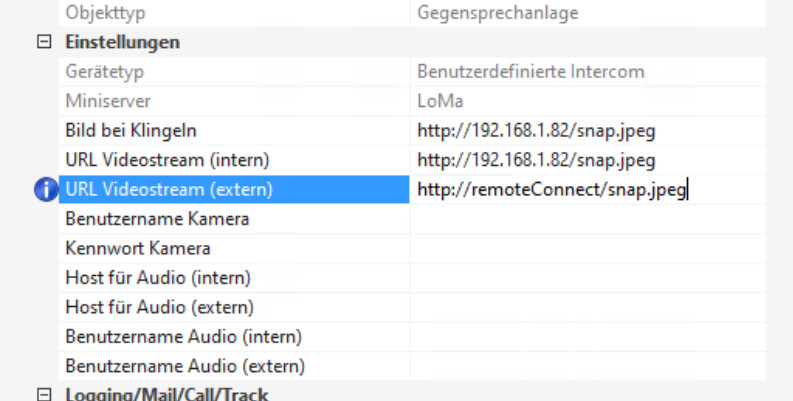This screenshot has height=401, width=793.
Task: Click the Gegensprechanlage value field
Action: point(497,13)
